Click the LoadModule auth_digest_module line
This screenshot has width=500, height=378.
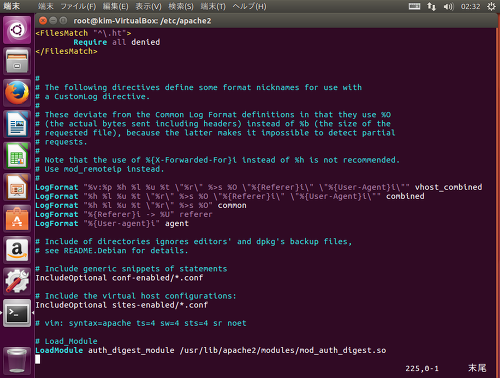[211, 350]
